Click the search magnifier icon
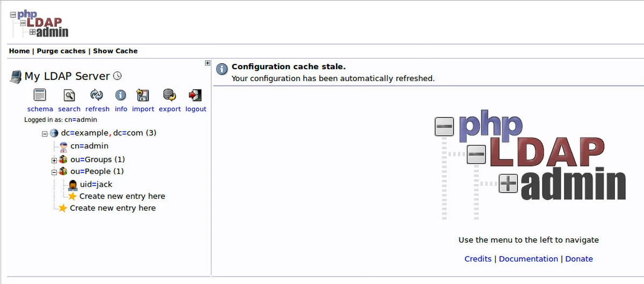 pyautogui.click(x=69, y=96)
